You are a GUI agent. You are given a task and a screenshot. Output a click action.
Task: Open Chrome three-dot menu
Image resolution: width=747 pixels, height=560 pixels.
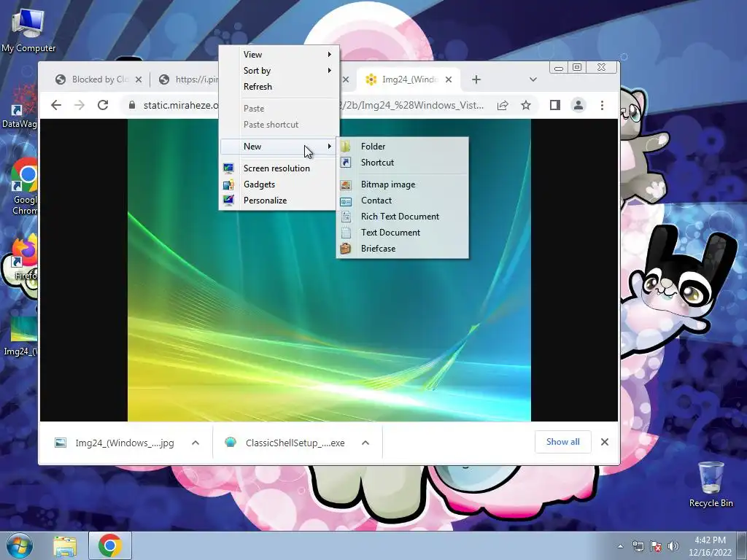click(x=602, y=105)
